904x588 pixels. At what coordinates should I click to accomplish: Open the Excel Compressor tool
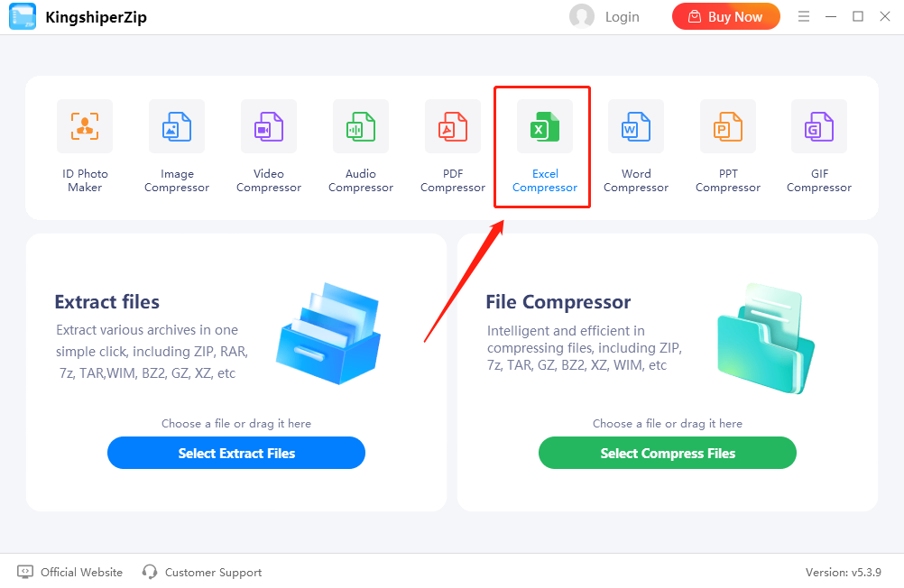point(545,126)
